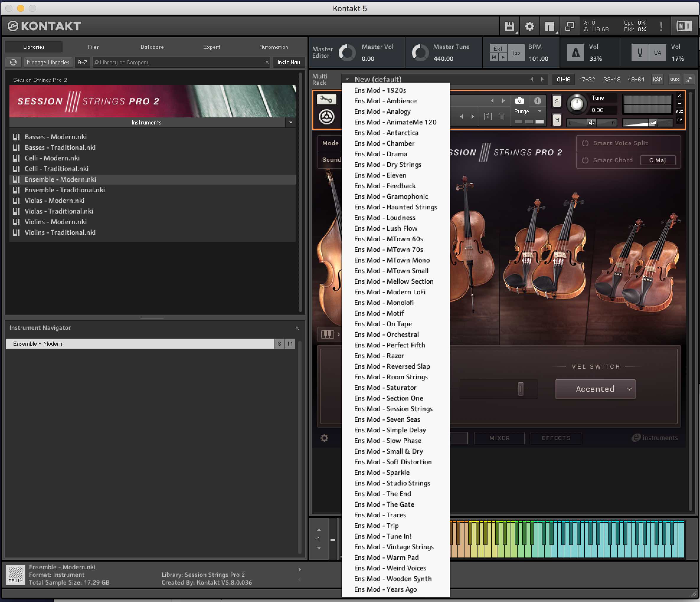The image size is (700, 602).
Task: Mute the instrument with M button
Action: point(556,120)
